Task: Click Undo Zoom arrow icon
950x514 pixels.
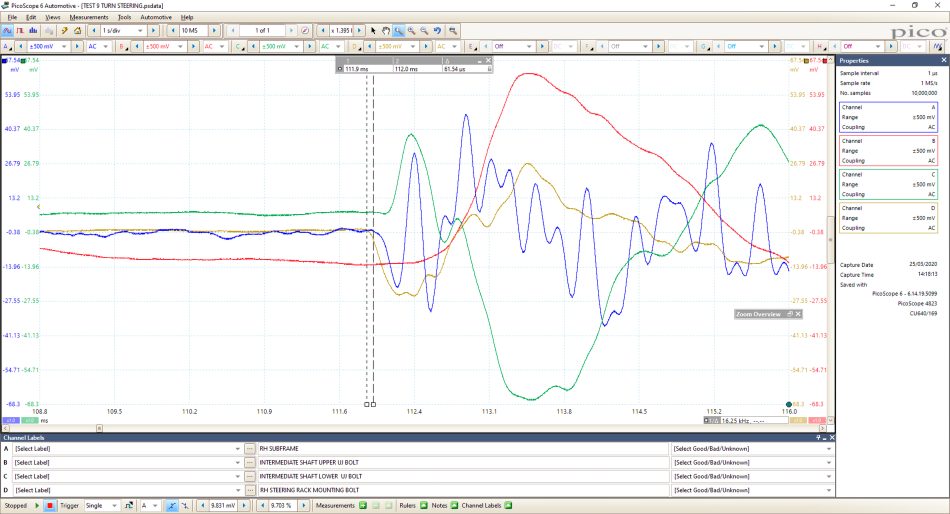Action: click(x=437, y=30)
